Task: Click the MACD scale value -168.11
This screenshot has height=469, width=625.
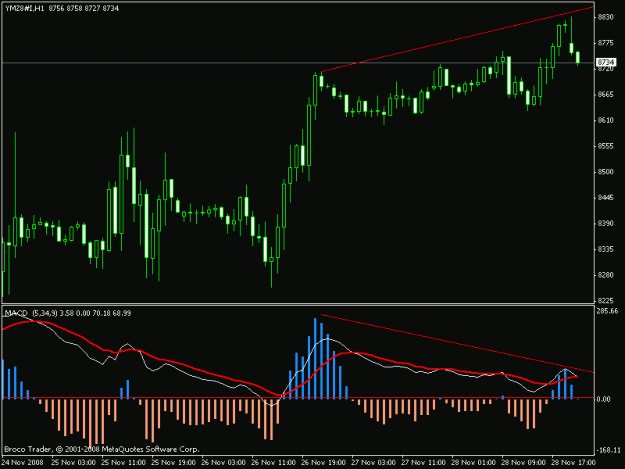Action: [x=609, y=451]
